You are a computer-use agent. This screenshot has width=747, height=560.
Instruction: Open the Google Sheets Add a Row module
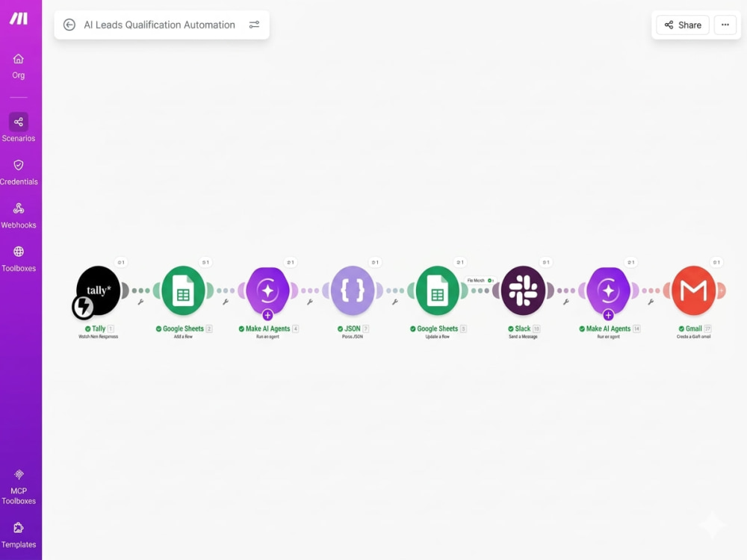(184, 290)
